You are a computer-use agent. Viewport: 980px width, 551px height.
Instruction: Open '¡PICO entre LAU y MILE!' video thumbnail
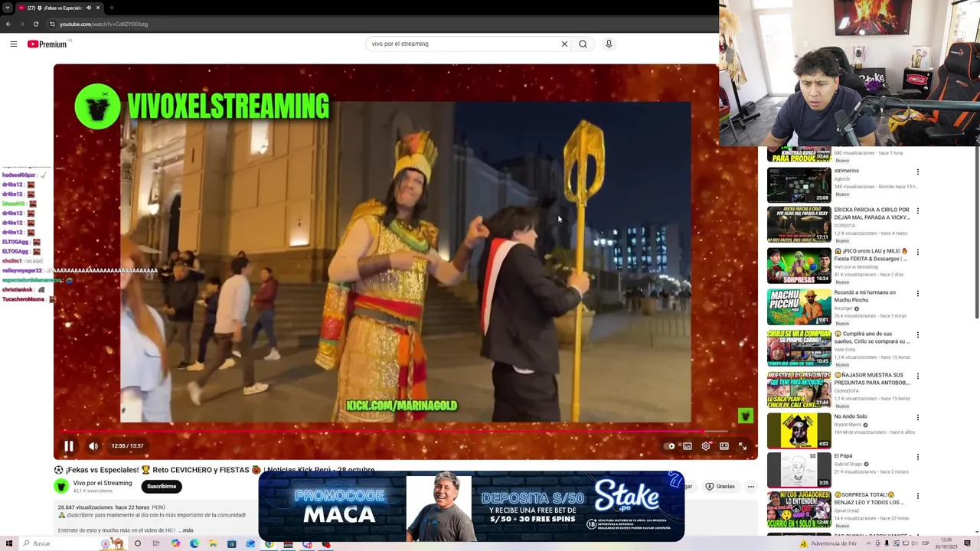799,266
